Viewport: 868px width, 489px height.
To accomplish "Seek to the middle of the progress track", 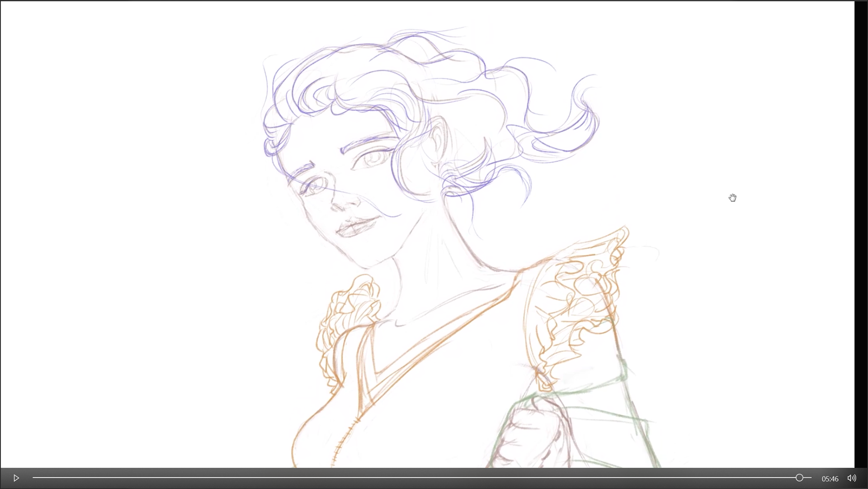I will click(x=422, y=478).
